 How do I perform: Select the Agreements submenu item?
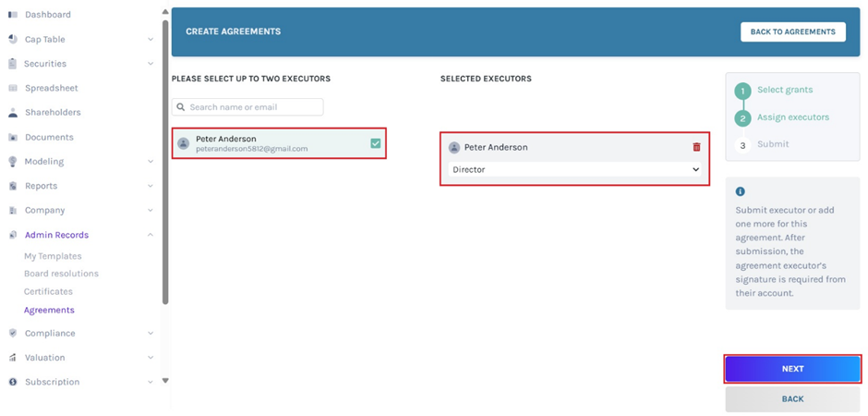click(x=49, y=311)
